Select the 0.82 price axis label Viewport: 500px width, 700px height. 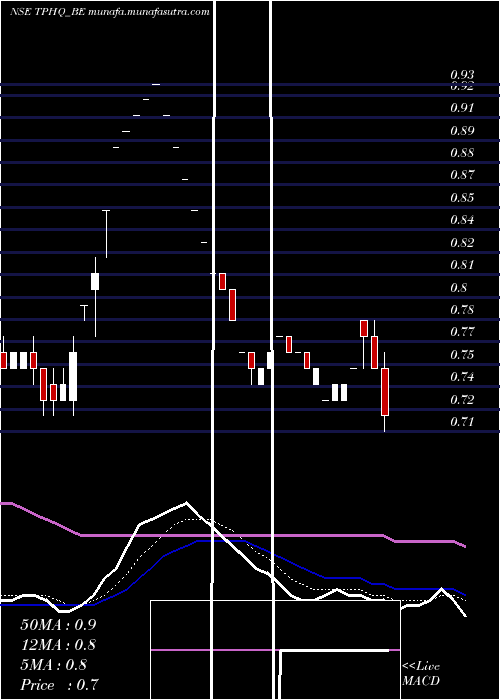pos(462,243)
